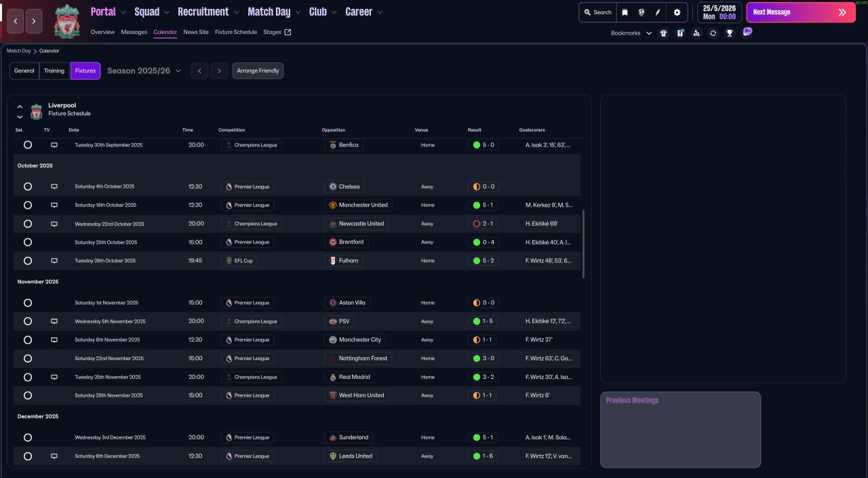Click the TV icon on the Benfica row
The height and width of the screenshot is (478, 868).
54,145
